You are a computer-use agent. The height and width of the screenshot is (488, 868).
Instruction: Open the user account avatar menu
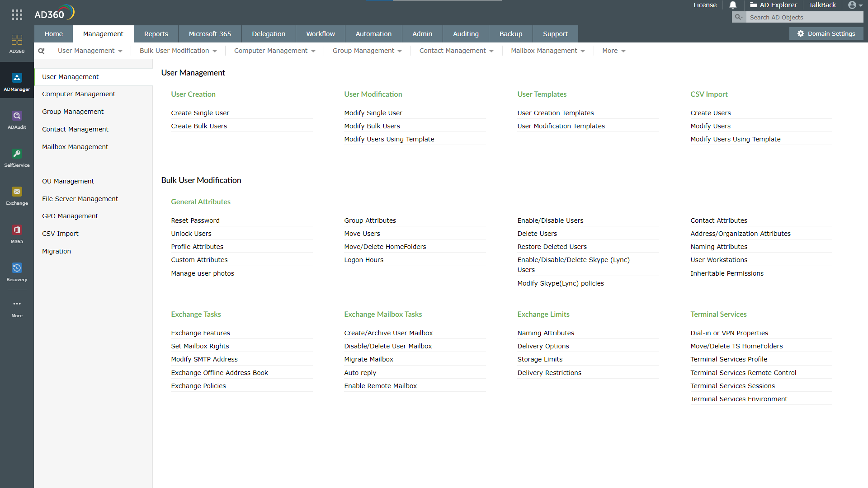click(x=855, y=5)
